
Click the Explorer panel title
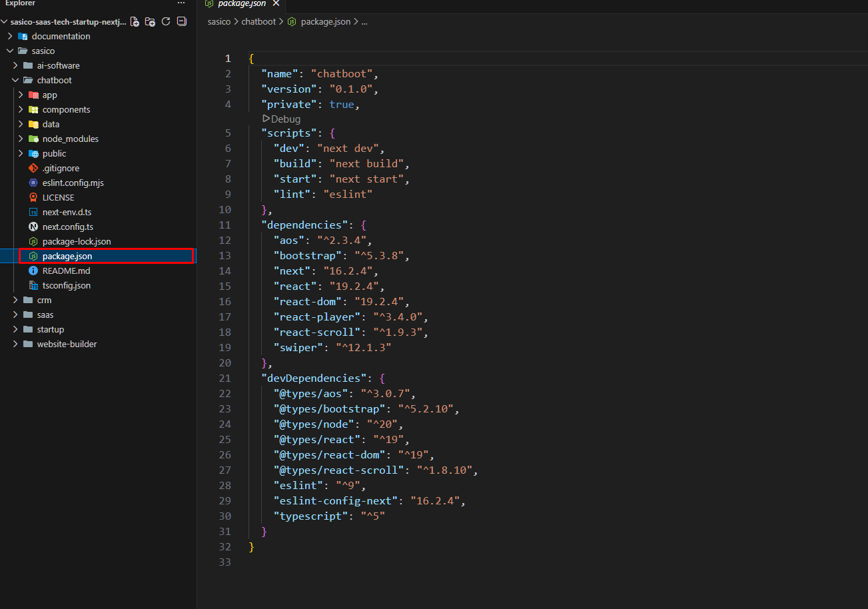pos(20,3)
